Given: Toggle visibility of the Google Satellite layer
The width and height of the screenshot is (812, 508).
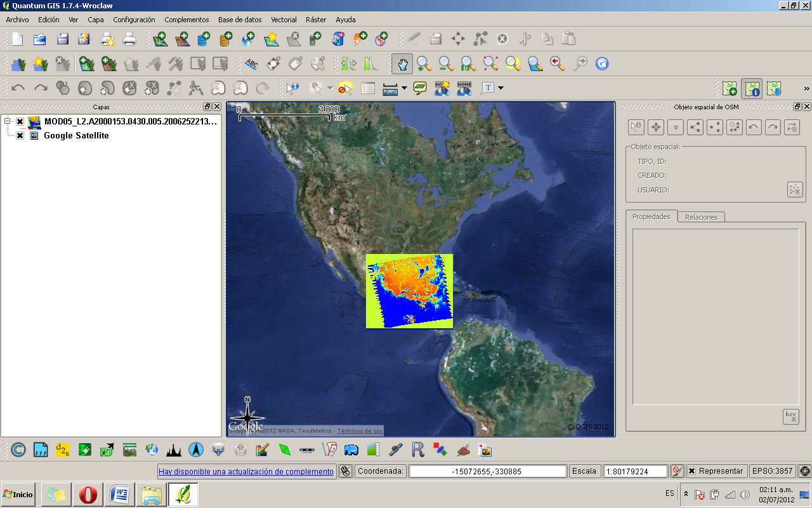Looking at the screenshot, I should [20, 136].
